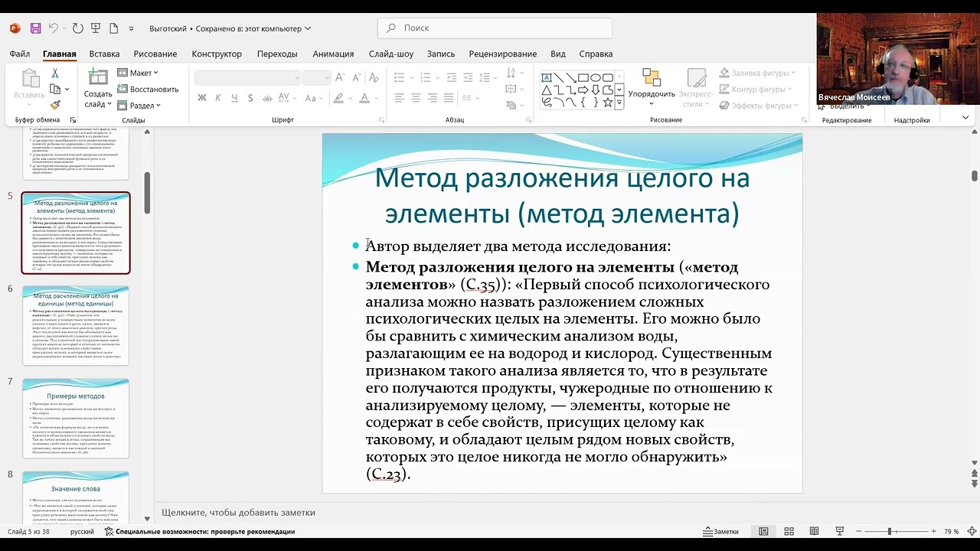Switch to the Анимация tab
This screenshot has height=551, width=980.
tap(333, 54)
